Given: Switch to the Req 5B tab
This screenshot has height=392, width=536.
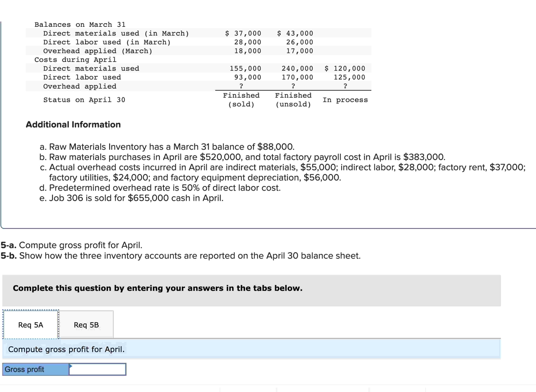Looking at the screenshot, I should (x=86, y=325).
